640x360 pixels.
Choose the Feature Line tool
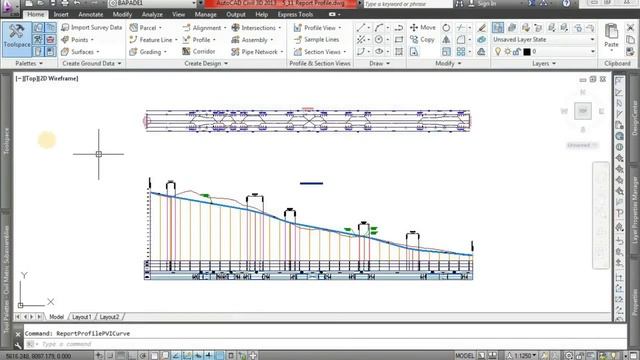(x=153, y=40)
